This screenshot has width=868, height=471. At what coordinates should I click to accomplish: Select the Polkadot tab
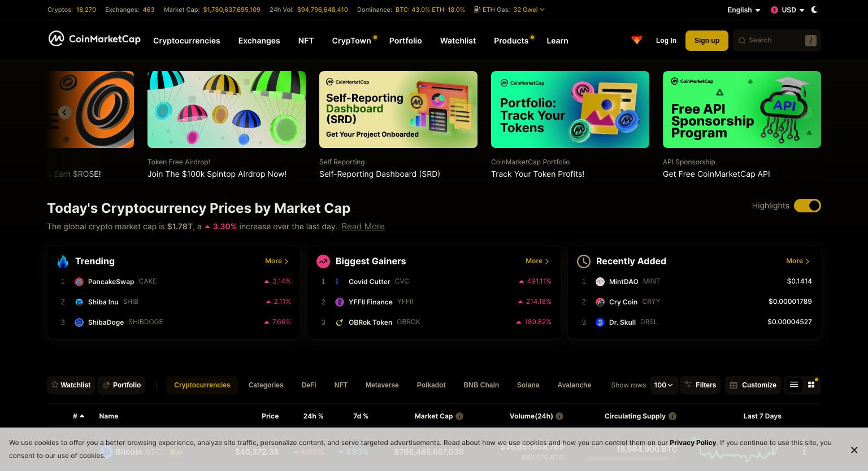(x=431, y=385)
